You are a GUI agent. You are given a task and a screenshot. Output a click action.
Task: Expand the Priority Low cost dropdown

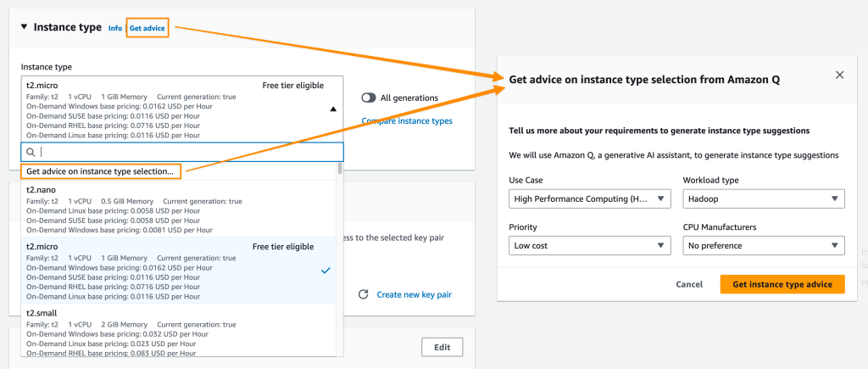click(x=590, y=245)
